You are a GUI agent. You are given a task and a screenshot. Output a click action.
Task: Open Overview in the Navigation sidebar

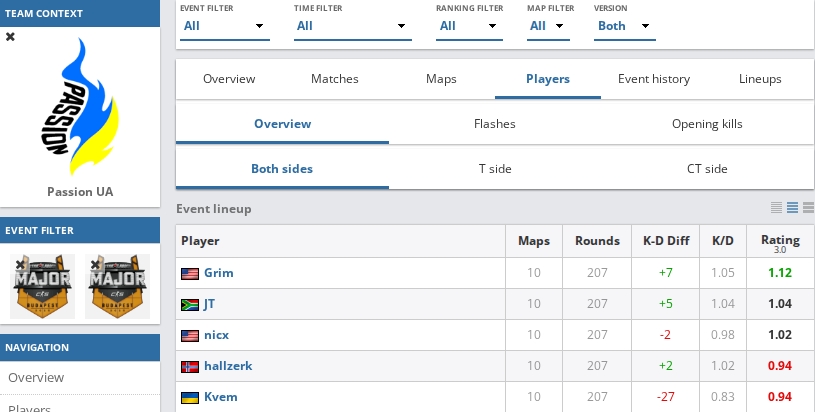(x=80, y=378)
